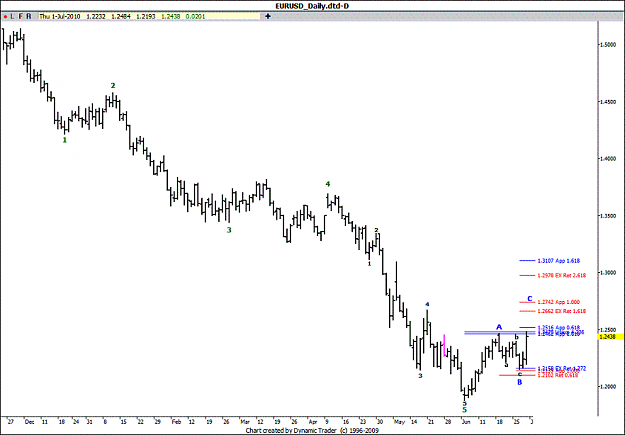Screen dimensions: 625x435
Task: Click small black sub-wave label 4 in May
Action: coord(427,304)
